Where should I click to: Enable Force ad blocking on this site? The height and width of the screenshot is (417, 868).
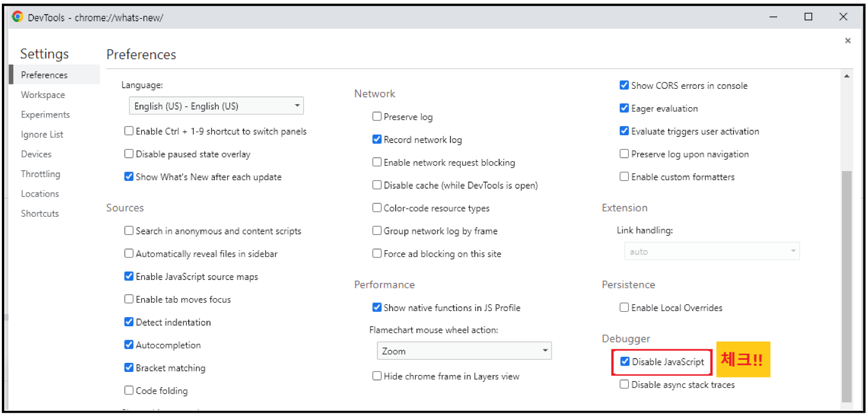coord(377,253)
